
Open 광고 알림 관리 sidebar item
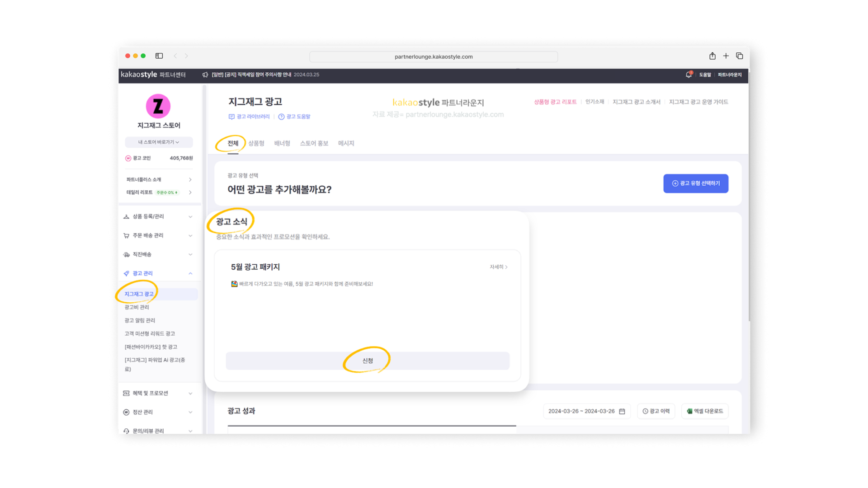pos(140,320)
